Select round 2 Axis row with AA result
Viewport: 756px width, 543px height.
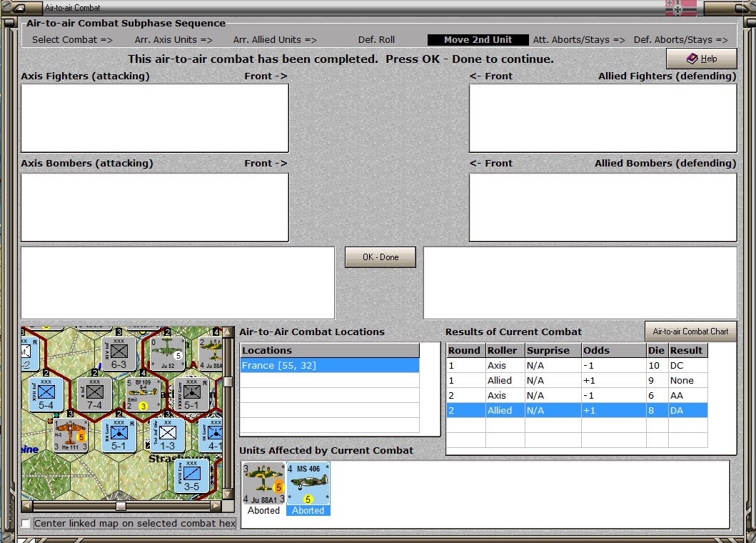(x=577, y=395)
